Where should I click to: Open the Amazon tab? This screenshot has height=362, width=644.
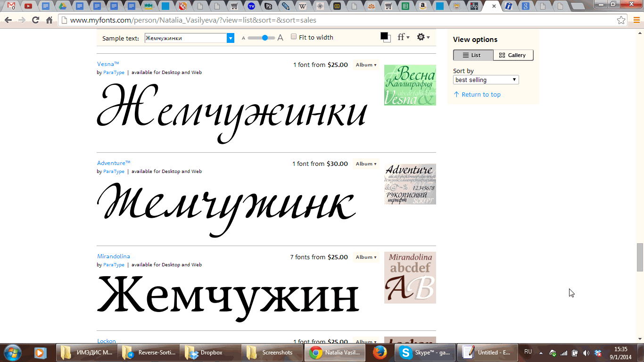(422, 6)
